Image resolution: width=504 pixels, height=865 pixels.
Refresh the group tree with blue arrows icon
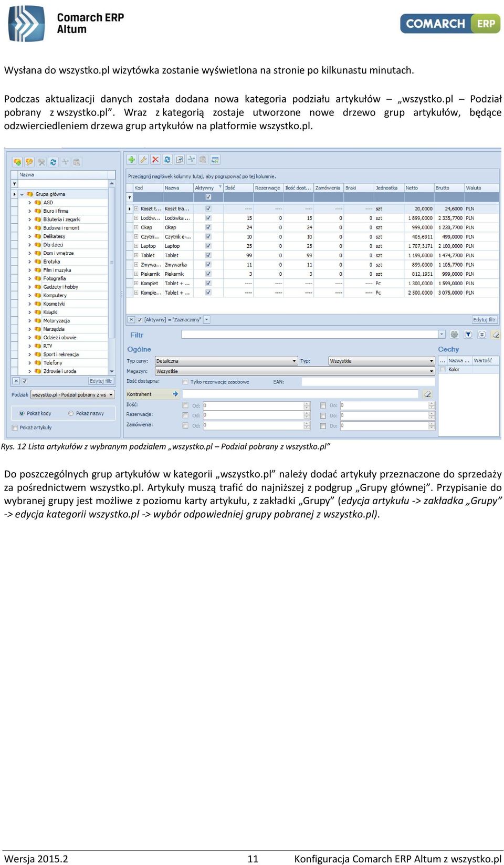pyautogui.click(x=53, y=162)
